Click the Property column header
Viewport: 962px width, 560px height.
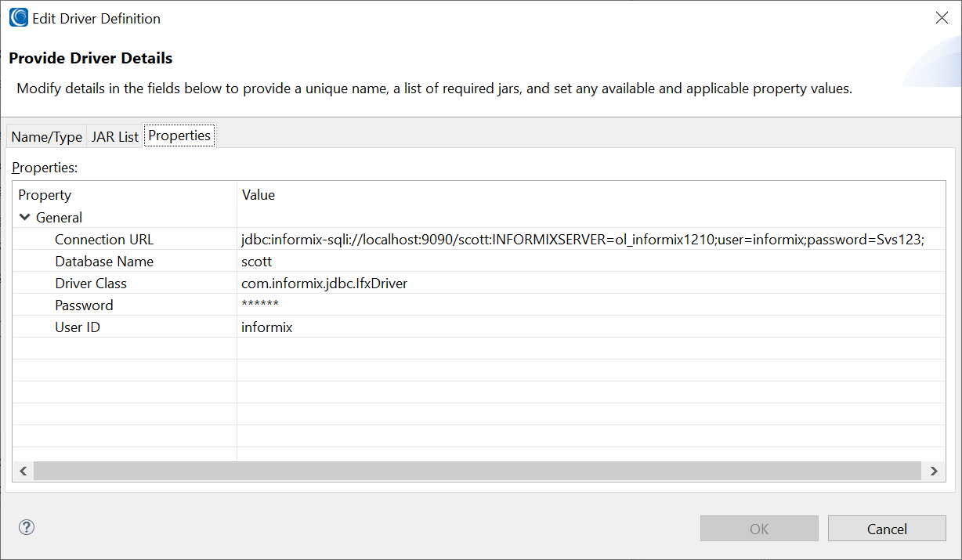(125, 194)
